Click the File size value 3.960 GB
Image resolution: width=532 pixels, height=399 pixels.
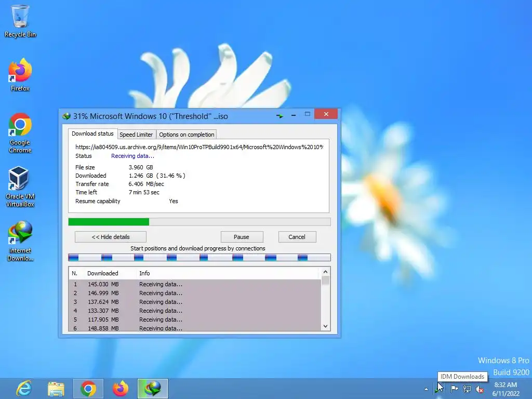click(x=141, y=167)
